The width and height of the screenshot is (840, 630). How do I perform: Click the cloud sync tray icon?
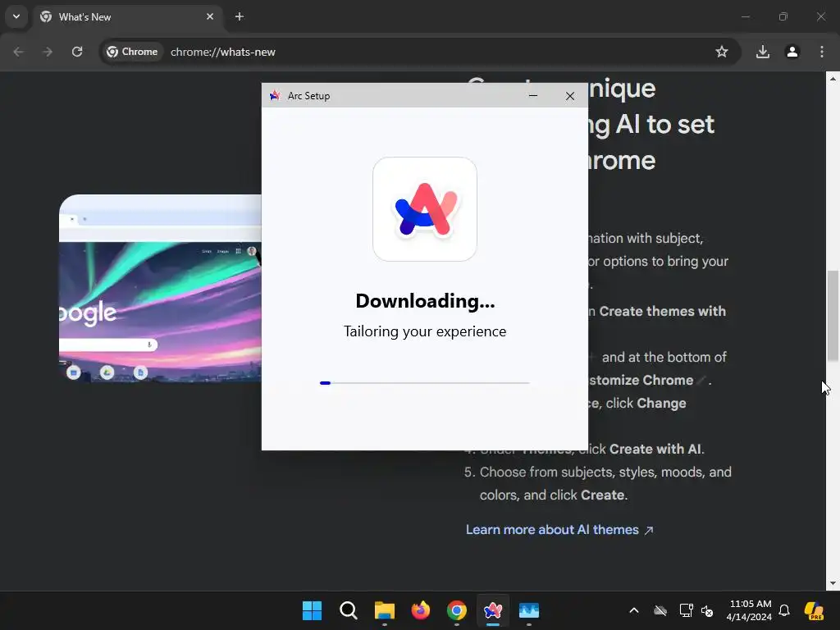click(660, 610)
